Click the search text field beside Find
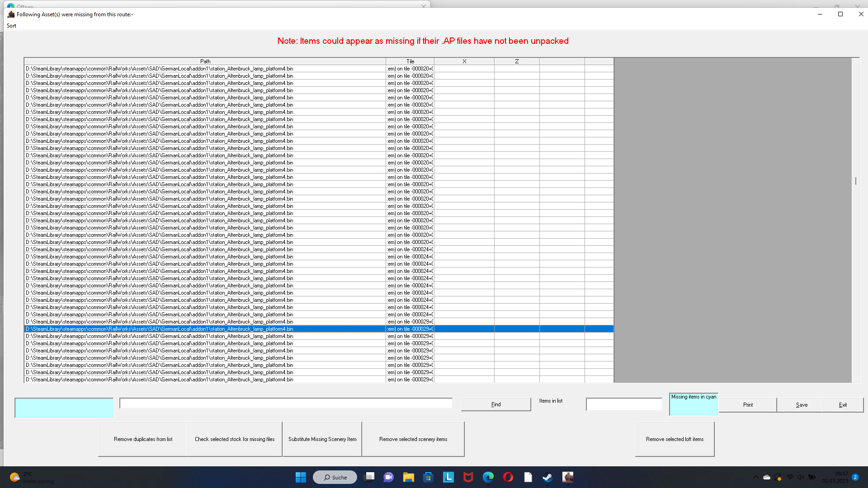Viewport: 868px width, 488px height. click(286, 404)
